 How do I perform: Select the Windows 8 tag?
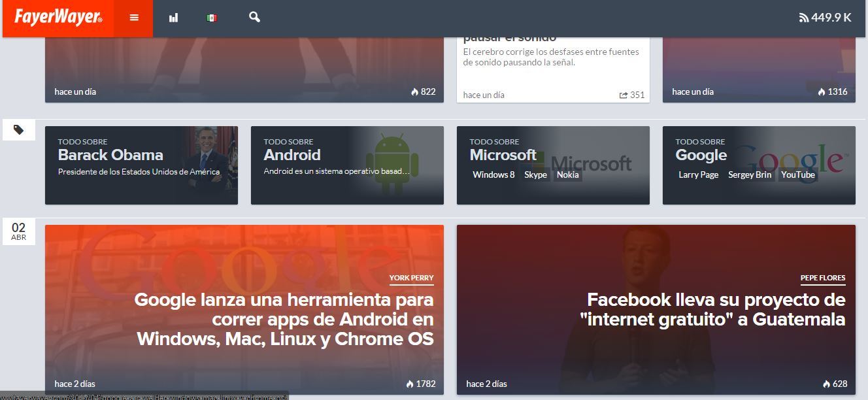493,175
